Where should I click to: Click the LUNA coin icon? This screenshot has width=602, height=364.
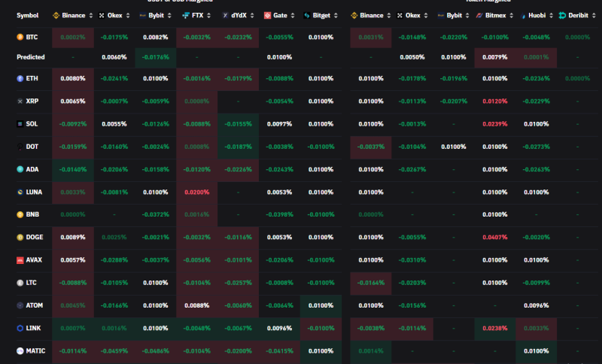[x=20, y=193]
